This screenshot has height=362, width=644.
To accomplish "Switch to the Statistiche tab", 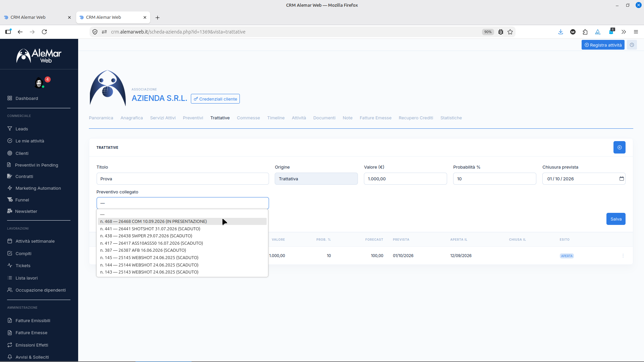I will (451, 118).
